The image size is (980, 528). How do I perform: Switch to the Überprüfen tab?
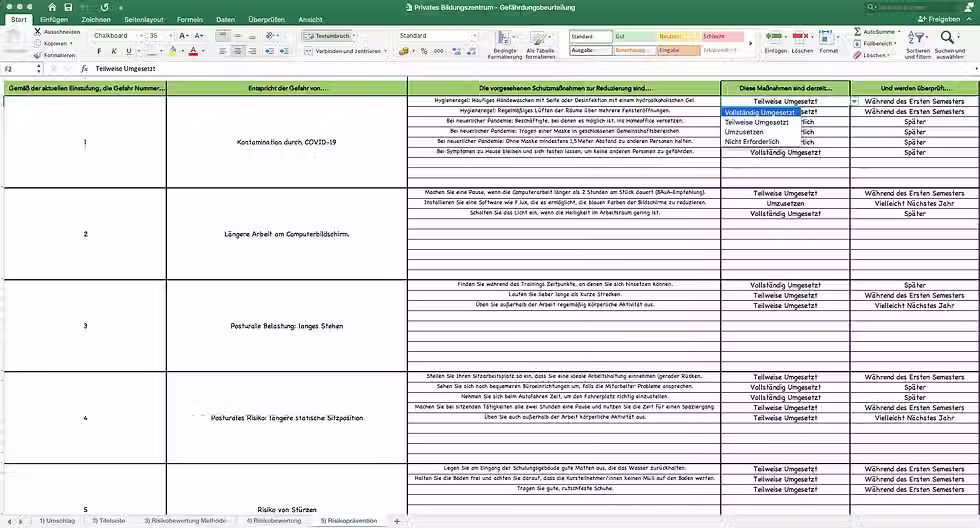(x=266, y=19)
